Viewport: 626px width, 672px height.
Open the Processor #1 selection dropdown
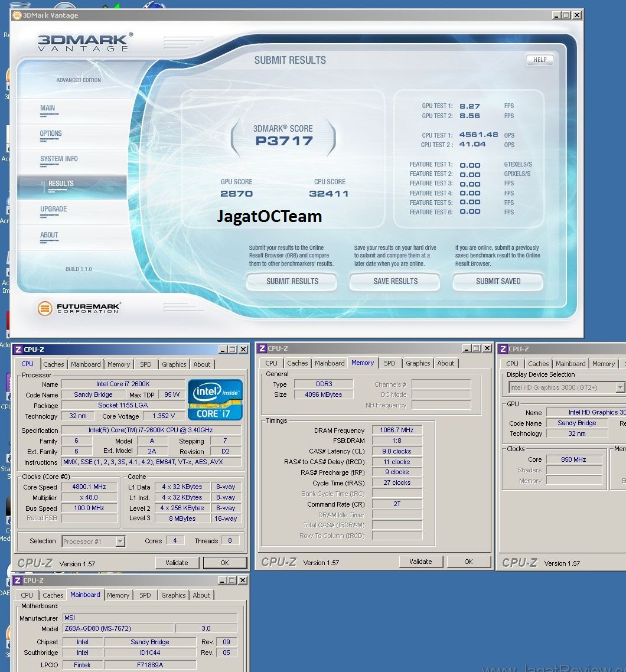click(120, 541)
